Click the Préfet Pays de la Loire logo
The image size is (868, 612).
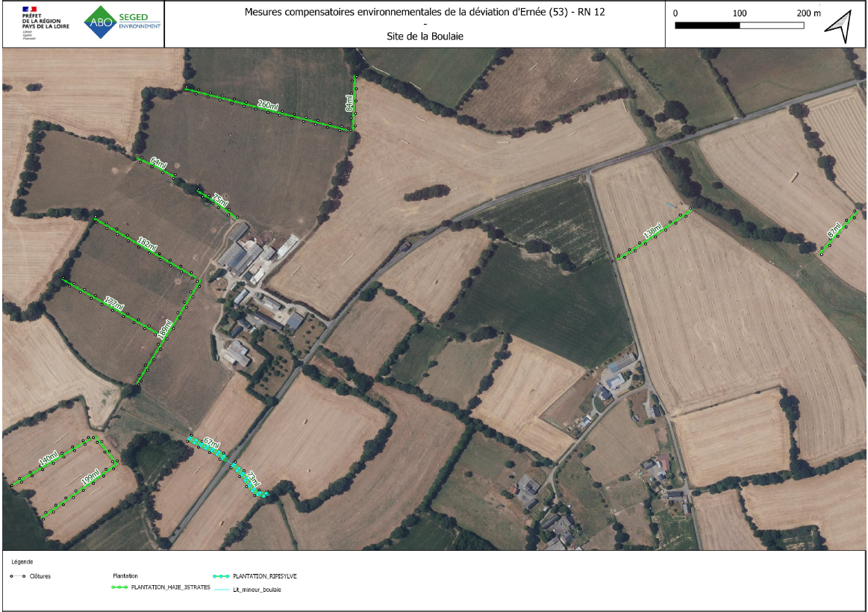coord(40,22)
